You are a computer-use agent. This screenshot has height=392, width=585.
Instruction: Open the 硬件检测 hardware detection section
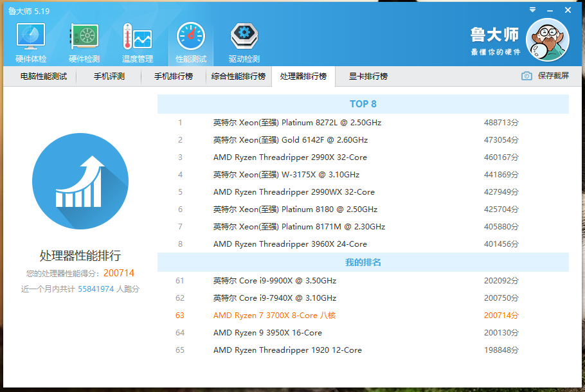pyautogui.click(x=84, y=43)
